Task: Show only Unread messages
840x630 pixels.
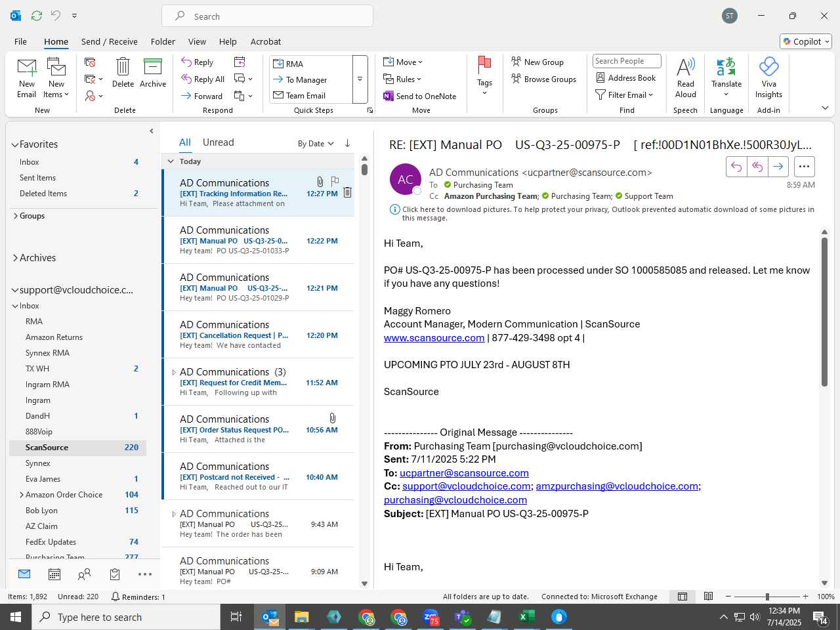Action: click(x=219, y=142)
